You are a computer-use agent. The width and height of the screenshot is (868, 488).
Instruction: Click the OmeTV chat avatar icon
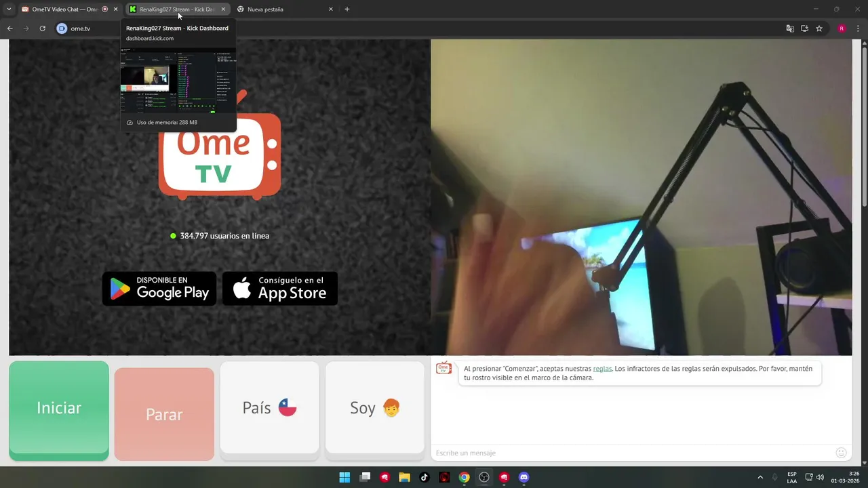[443, 368]
